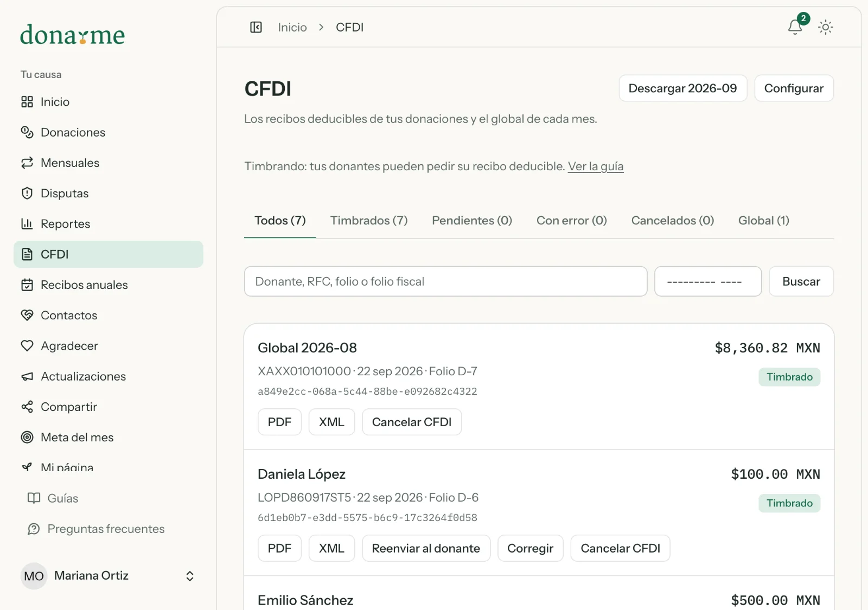Switch to Pendientes (0) tab
The image size is (868, 610).
point(472,221)
